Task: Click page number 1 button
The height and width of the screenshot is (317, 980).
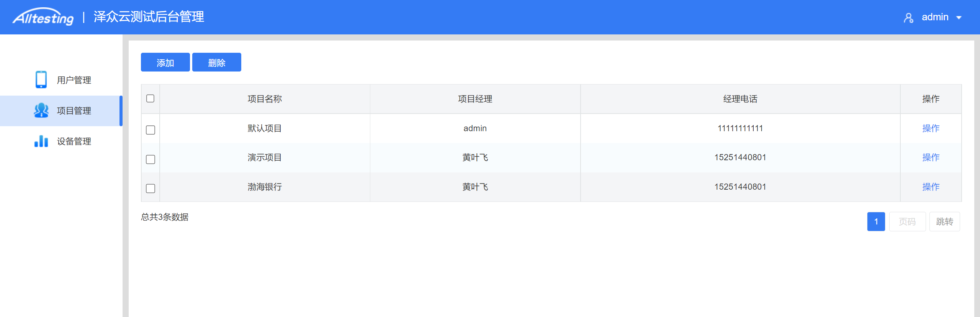Action: click(x=876, y=221)
